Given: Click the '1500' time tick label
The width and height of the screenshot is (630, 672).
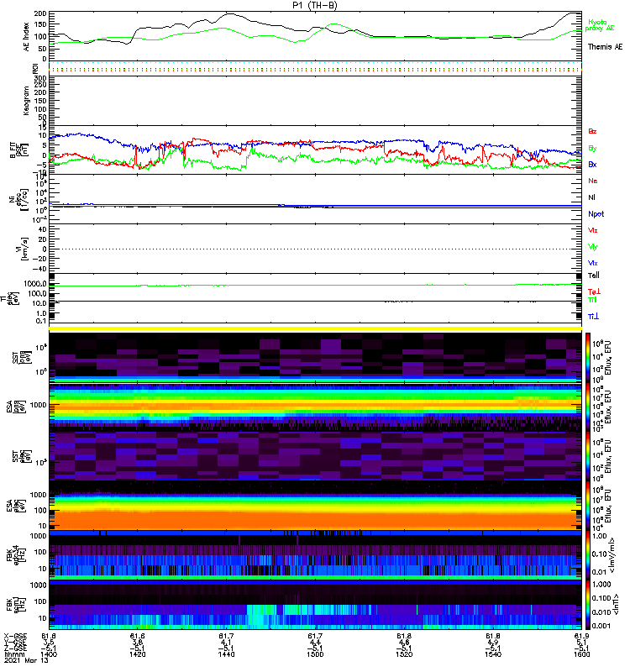Looking at the screenshot, I should (316, 654).
